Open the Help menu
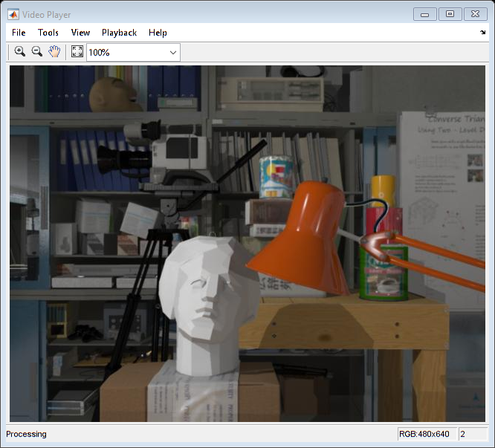495x448 pixels. pyautogui.click(x=158, y=33)
